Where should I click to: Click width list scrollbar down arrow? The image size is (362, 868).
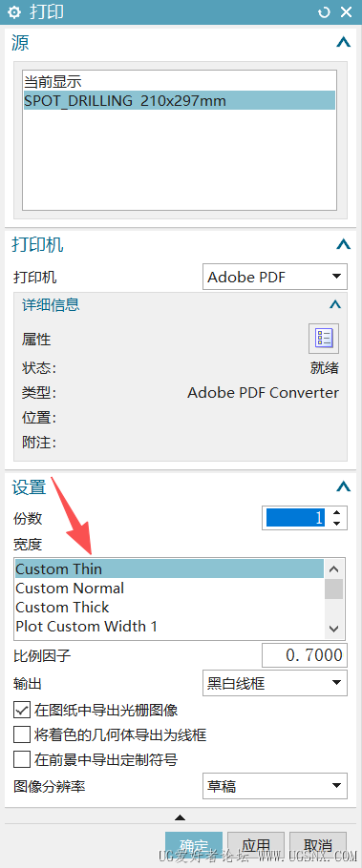tap(333, 629)
